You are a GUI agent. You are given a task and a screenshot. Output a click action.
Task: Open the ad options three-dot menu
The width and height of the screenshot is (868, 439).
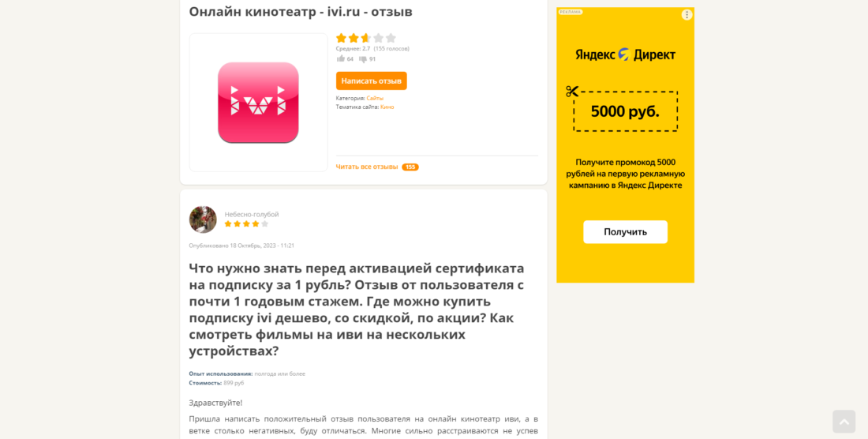tap(687, 15)
